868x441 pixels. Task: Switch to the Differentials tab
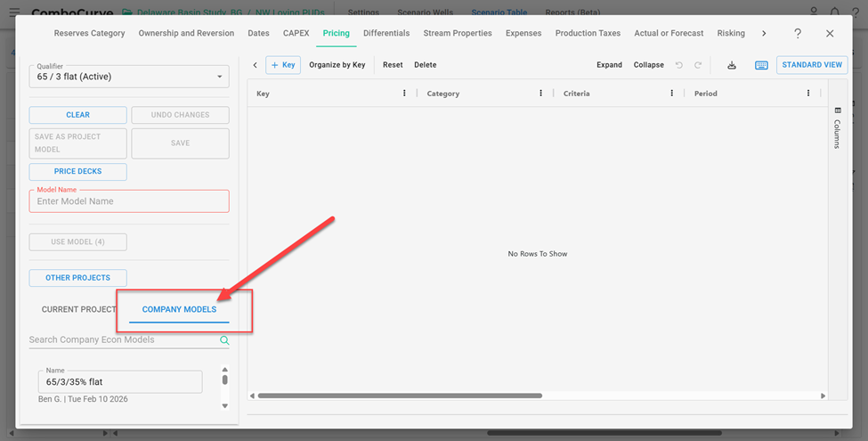386,33
